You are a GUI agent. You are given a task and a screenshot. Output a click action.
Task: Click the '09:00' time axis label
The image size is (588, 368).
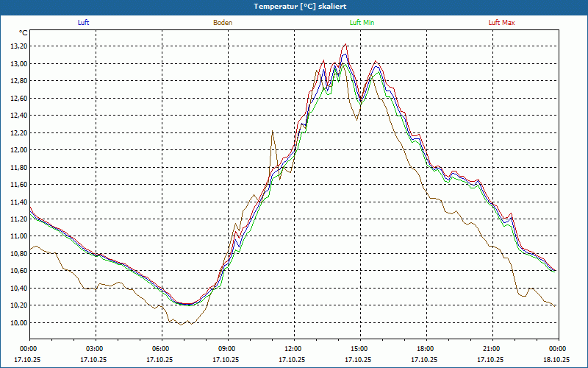click(x=228, y=349)
